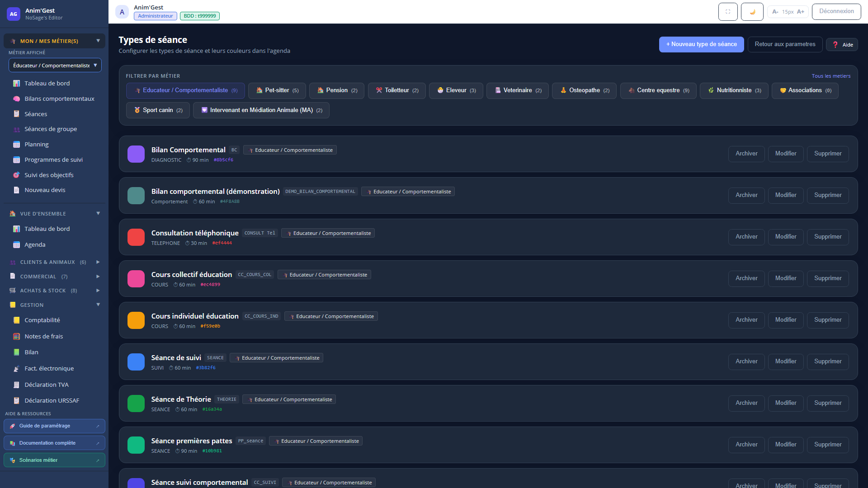Viewport: 868px width, 488px height.
Task: Click the Suivi des objectifs target icon
Action: [x=17, y=175]
